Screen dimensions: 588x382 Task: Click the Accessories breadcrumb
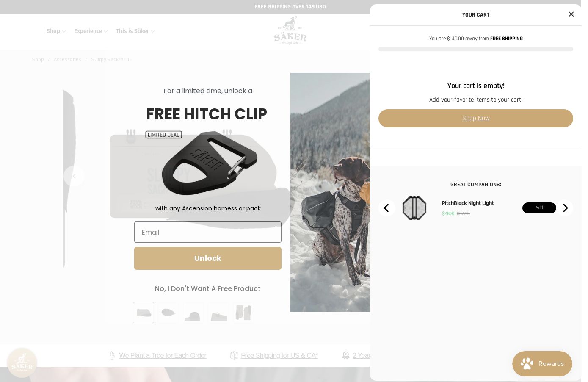pyautogui.click(x=67, y=59)
